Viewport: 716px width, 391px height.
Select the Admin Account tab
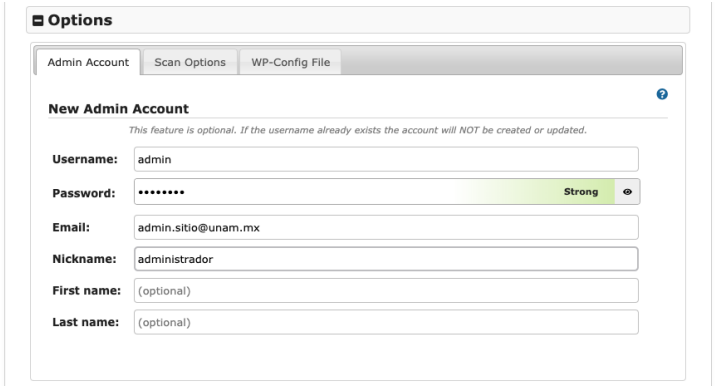coord(88,62)
